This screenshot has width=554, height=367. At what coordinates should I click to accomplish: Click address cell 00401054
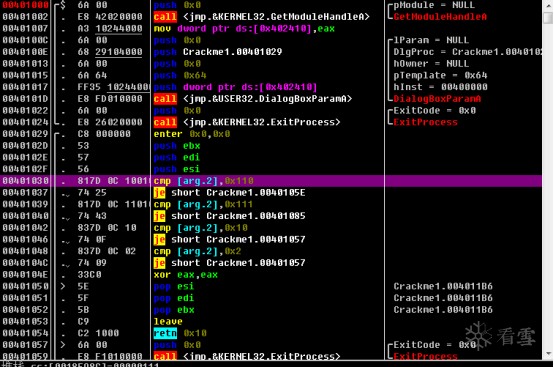25,333
